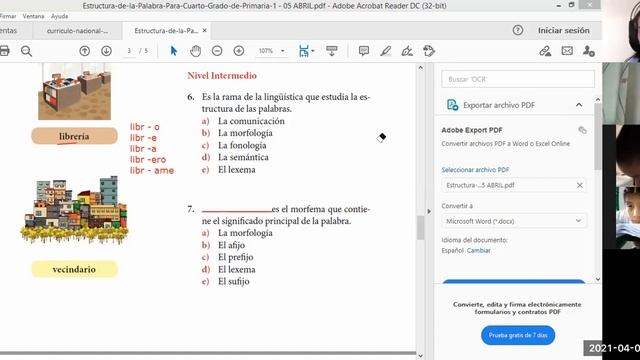This screenshot has height=360, width=640.
Task: Open the Ventana menu
Action: (33, 16)
